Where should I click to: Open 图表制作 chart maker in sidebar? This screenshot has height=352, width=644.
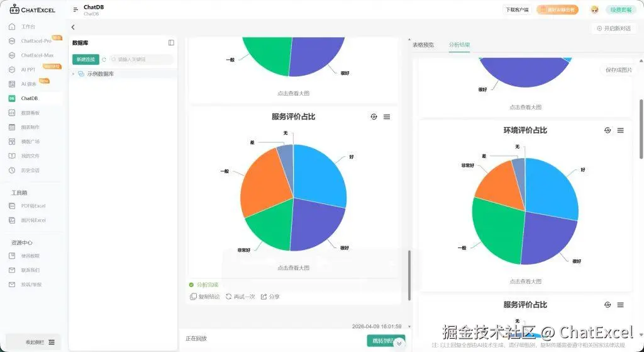coord(30,127)
